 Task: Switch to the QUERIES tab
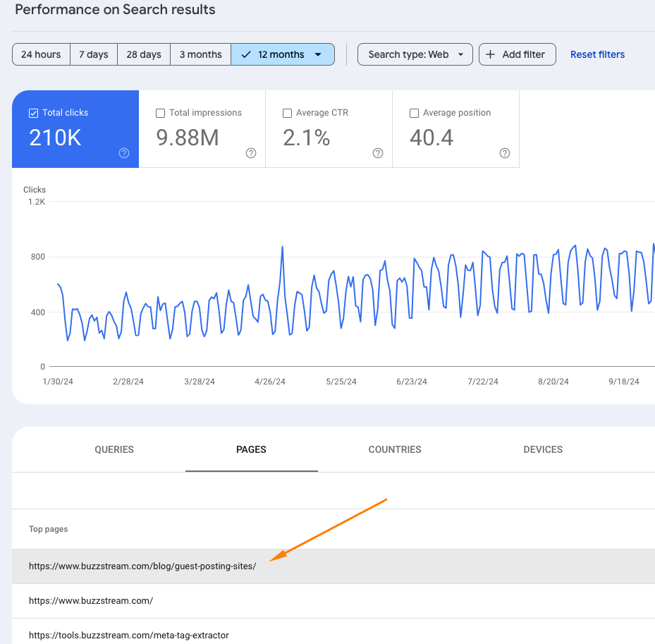point(114,449)
